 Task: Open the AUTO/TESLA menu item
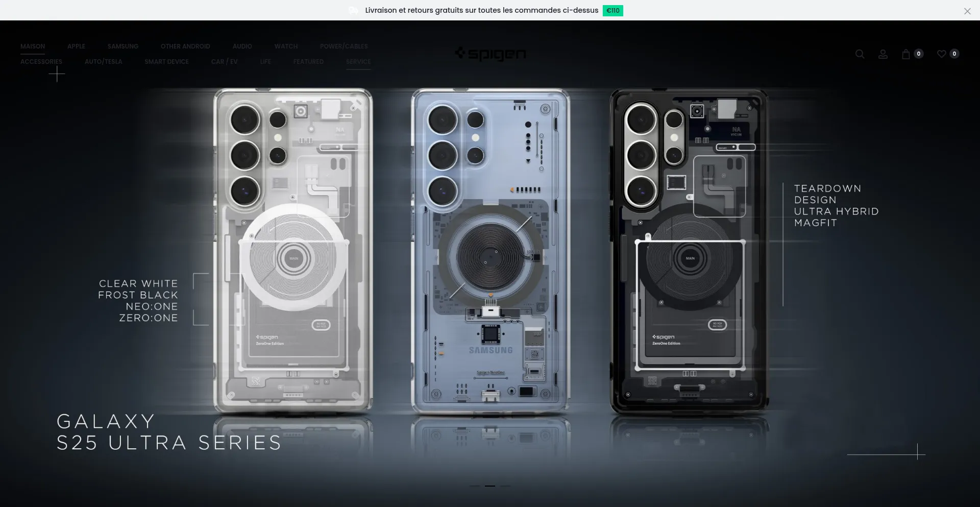(x=104, y=61)
